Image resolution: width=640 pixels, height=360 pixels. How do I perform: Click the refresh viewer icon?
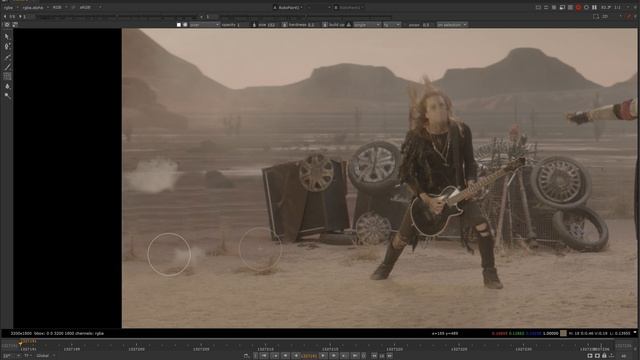pos(587,7)
